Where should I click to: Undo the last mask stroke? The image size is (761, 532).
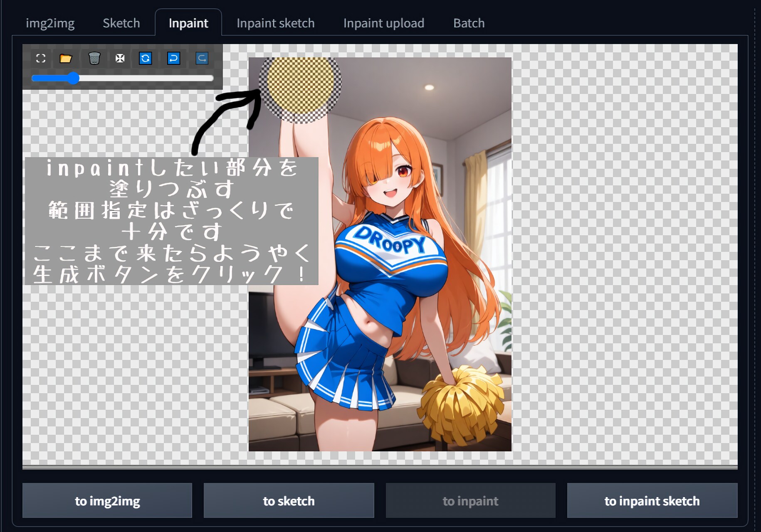coord(173,58)
